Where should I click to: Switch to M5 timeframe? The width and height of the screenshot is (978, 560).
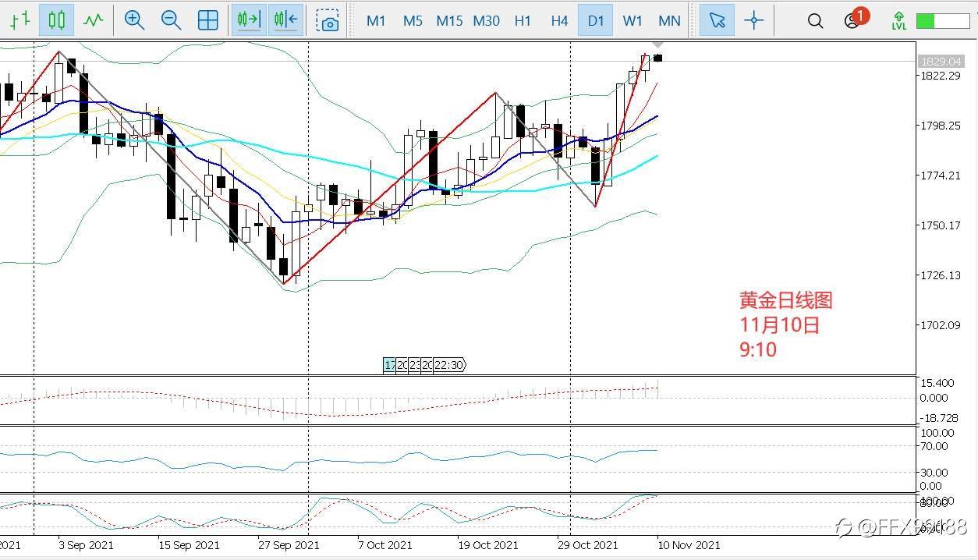pos(413,21)
